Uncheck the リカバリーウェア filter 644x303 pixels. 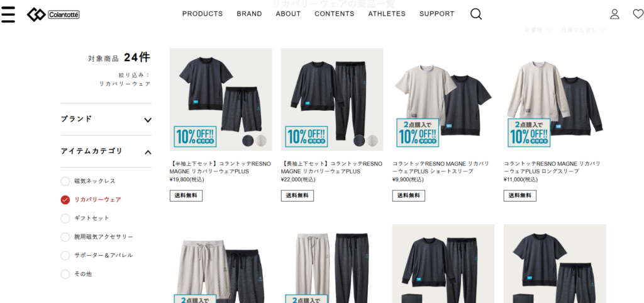click(65, 200)
